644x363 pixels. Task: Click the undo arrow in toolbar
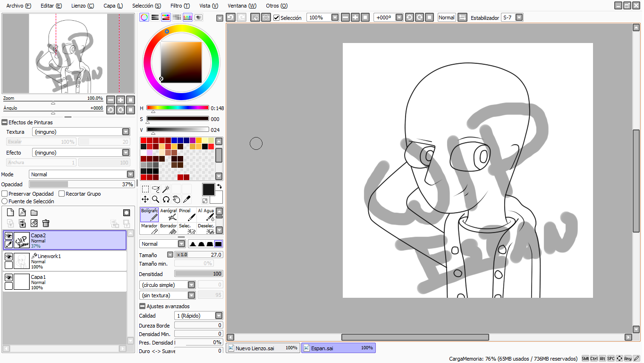click(230, 17)
